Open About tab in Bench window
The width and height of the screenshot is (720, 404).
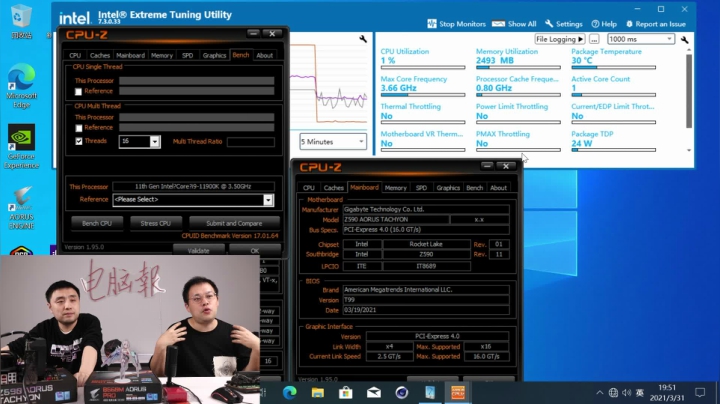pyautogui.click(x=264, y=55)
